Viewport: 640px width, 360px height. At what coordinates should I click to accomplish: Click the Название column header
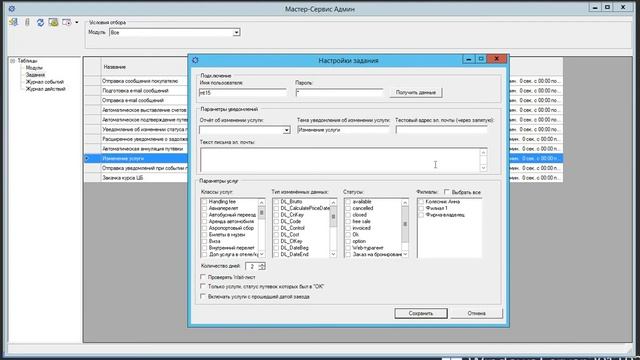[144, 67]
